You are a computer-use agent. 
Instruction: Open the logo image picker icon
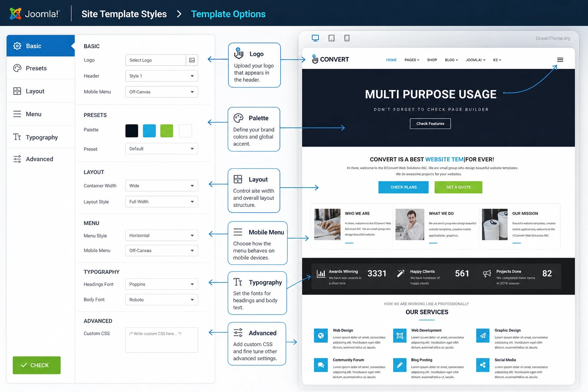pos(192,60)
